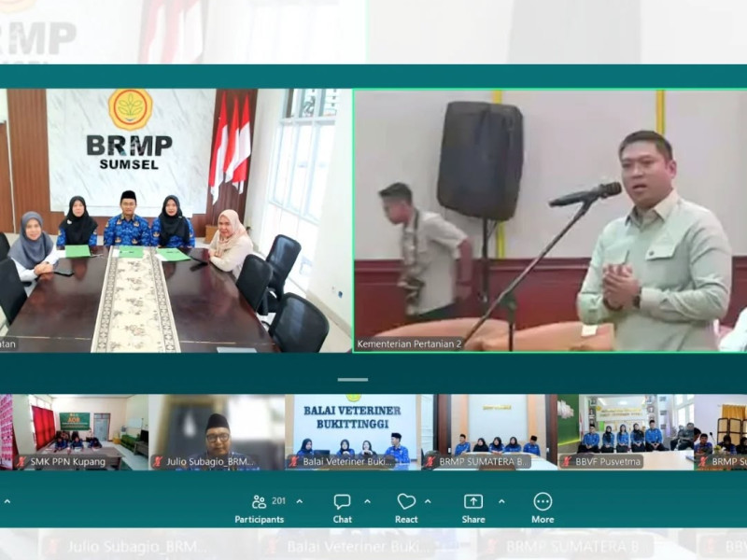Select the BBVF Pusvetma video thumbnail
The height and width of the screenshot is (560, 747).
(x=626, y=432)
